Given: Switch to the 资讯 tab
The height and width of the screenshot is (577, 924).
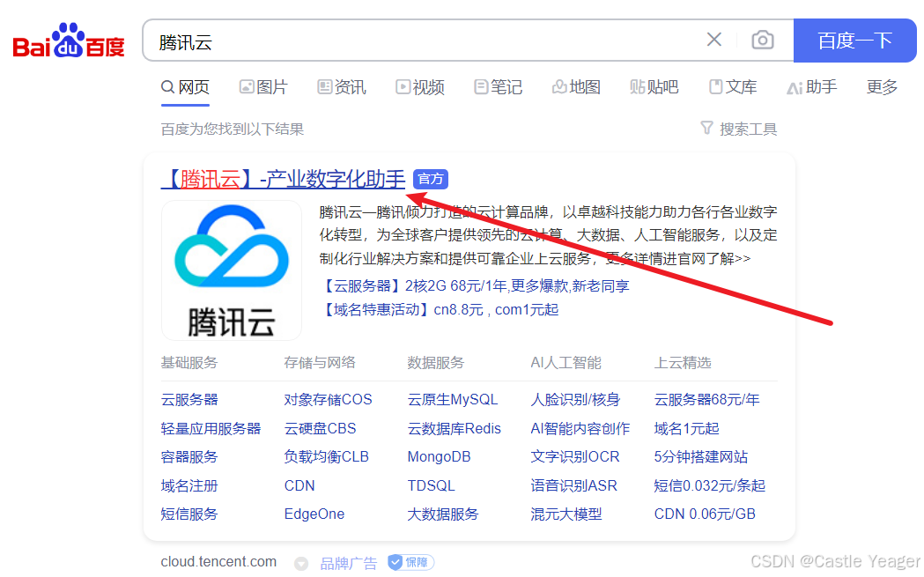Looking at the screenshot, I should coord(342,87).
